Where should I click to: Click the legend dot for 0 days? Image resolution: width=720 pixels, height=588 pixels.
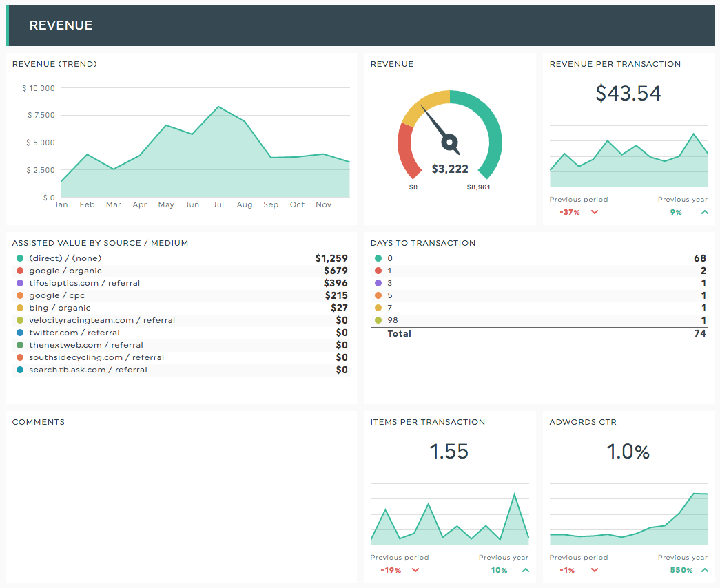(x=378, y=258)
